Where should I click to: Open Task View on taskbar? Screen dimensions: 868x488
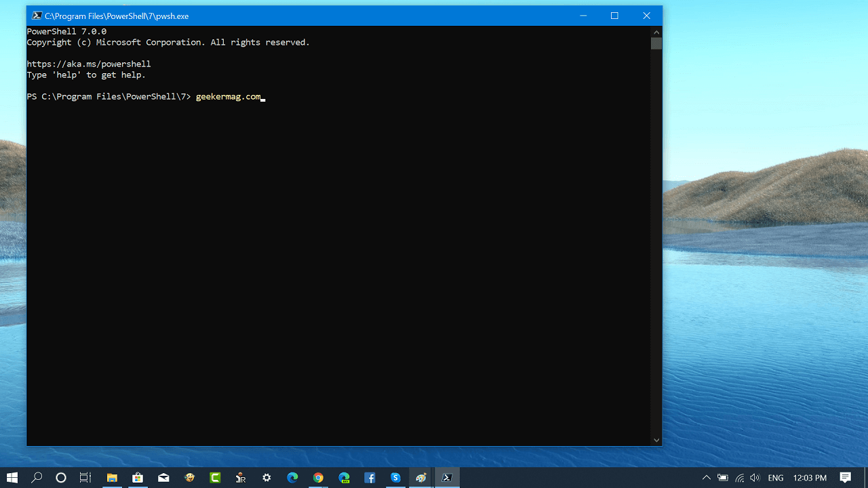pyautogui.click(x=85, y=478)
